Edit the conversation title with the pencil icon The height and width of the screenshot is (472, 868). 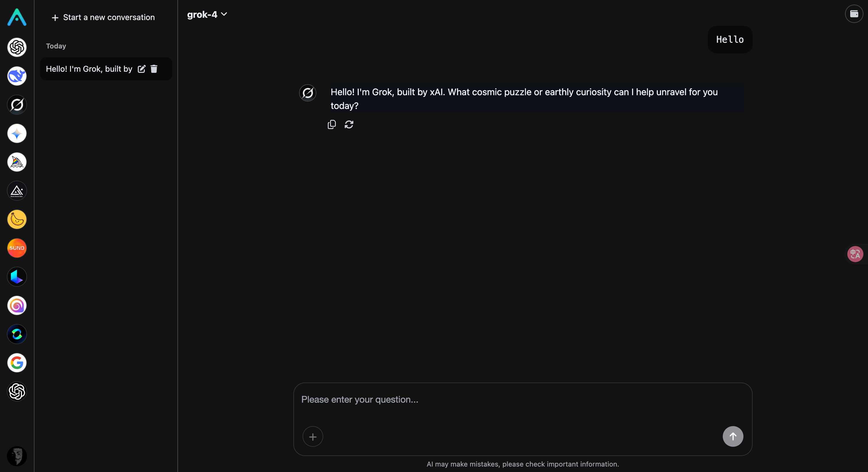pyautogui.click(x=142, y=69)
